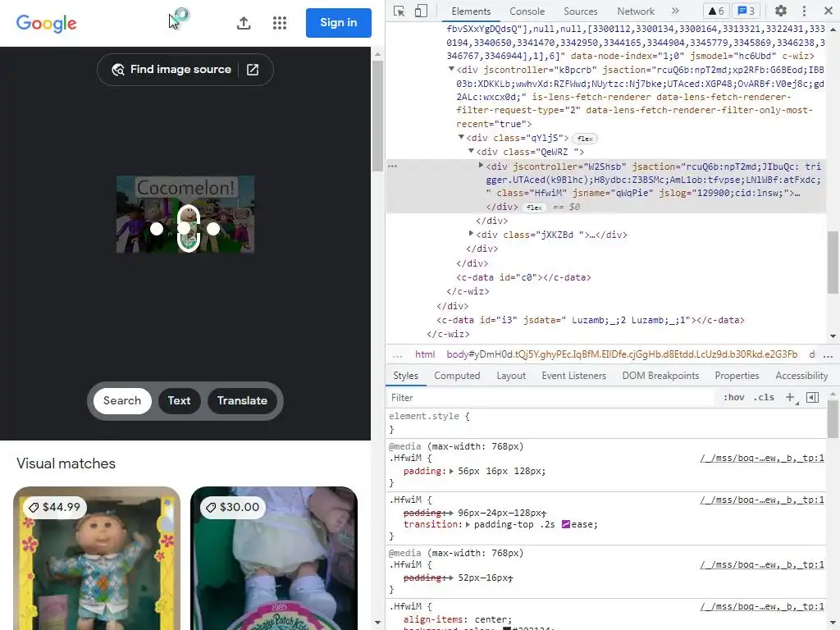Click the selected node ellipsis icon

[393, 166]
